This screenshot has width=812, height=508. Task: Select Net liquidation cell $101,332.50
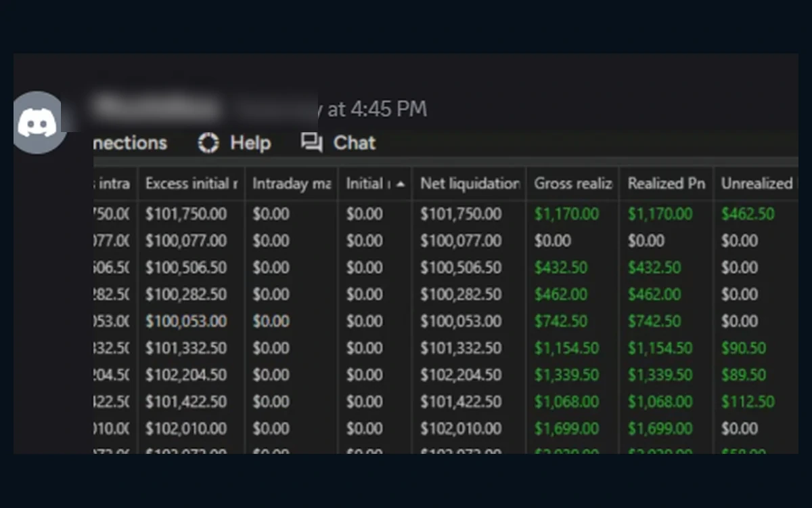tap(461, 348)
